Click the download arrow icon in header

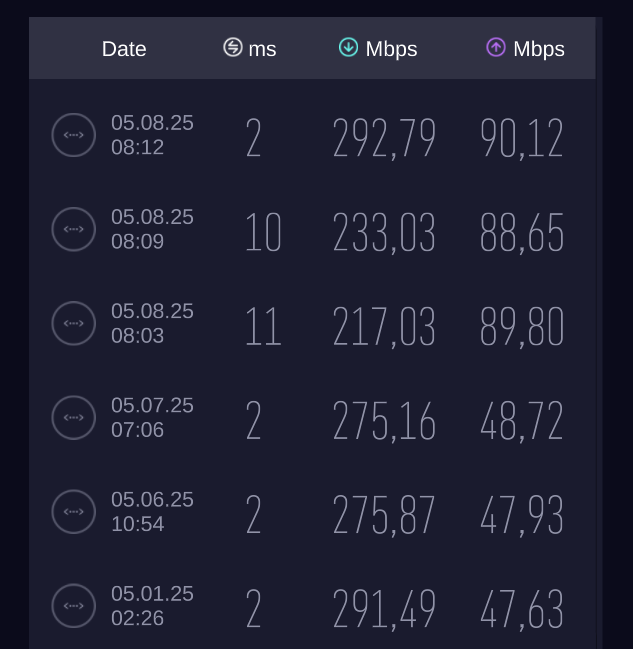[348, 47]
